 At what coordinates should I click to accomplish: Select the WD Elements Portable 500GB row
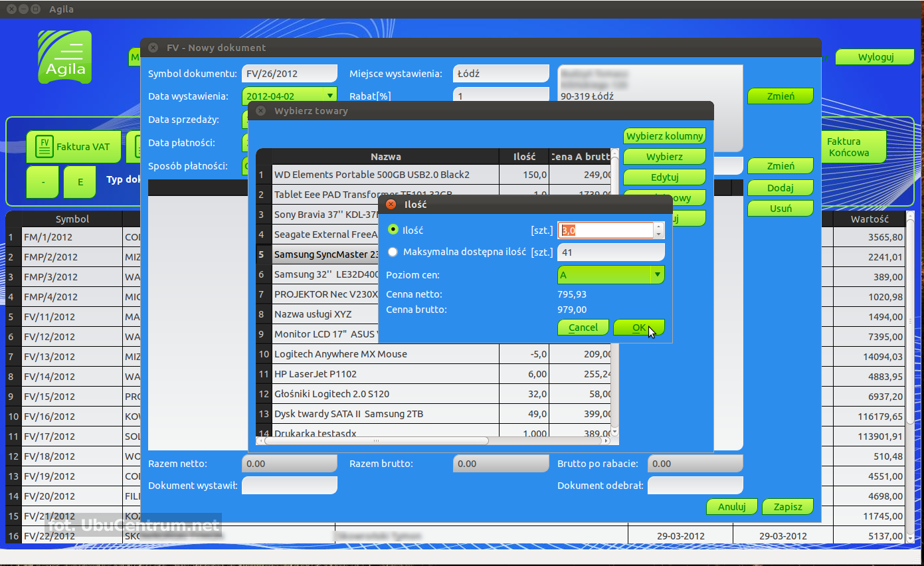tap(433, 175)
